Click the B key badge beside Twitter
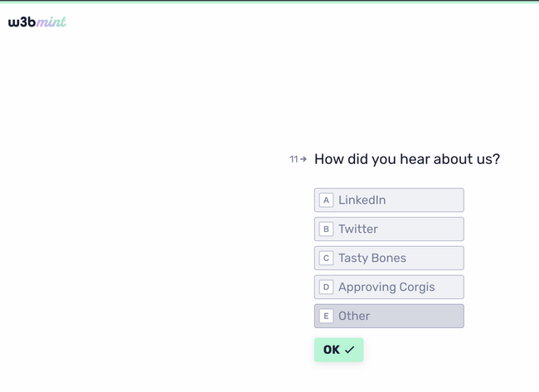Image resolution: width=539 pixels, height=392 pixels. [x=326, y=229]
